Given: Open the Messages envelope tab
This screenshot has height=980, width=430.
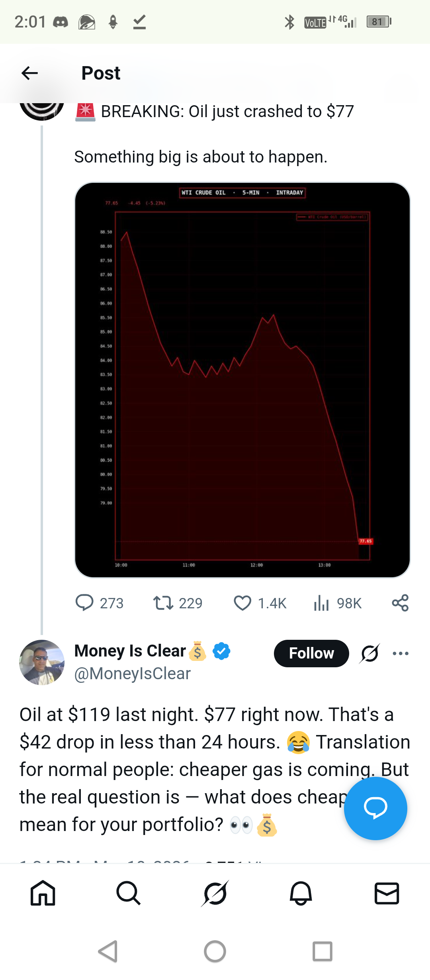Looking at the screenshot, I should coord(387,893).
